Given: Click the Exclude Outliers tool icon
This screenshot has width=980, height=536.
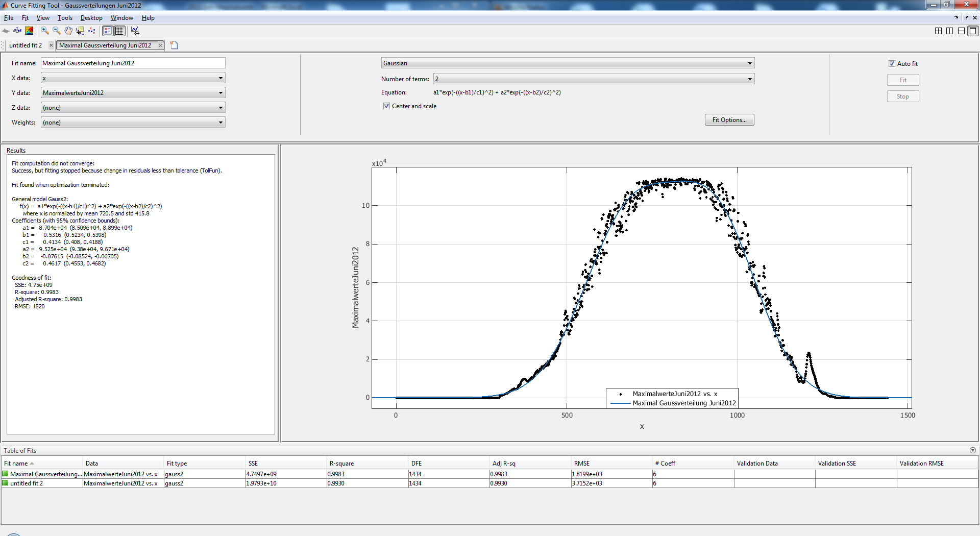Looking at the screenshot, I should pyautogui.click(x=92, y=31).
